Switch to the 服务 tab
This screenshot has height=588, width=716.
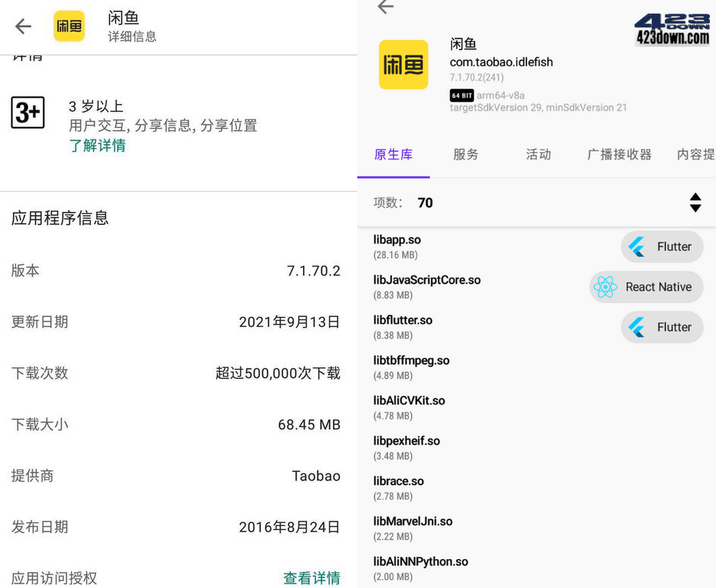coord(465,155)
